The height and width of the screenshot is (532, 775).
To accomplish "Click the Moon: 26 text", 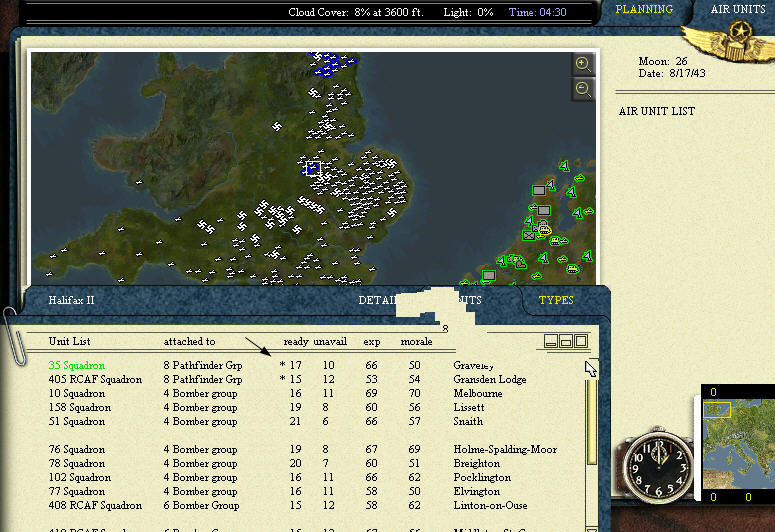I will click(663, 61).
